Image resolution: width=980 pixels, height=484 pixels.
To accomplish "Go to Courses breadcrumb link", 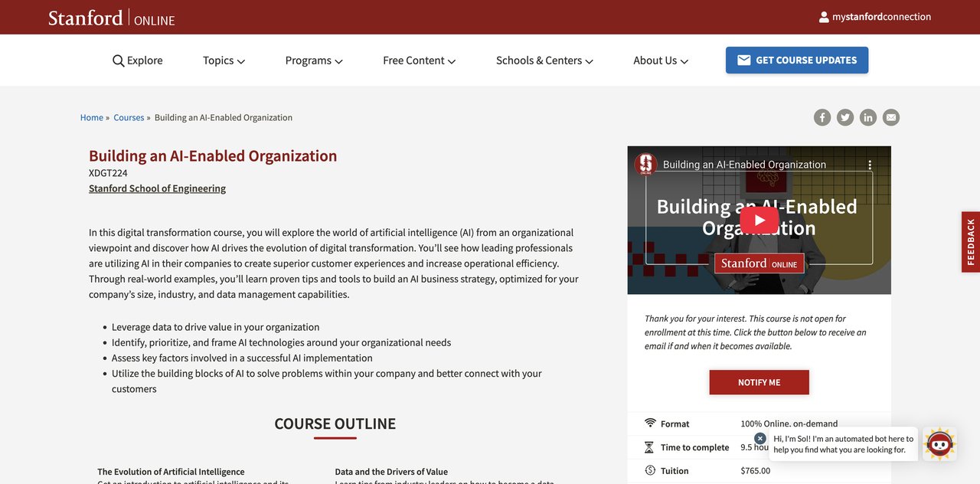I will click(x=129, y=117).
